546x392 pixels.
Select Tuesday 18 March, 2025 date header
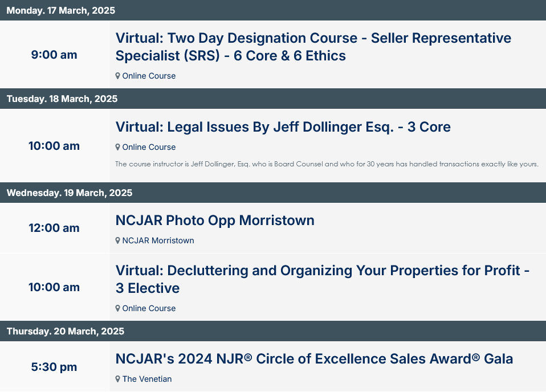[x=273, y=99]
